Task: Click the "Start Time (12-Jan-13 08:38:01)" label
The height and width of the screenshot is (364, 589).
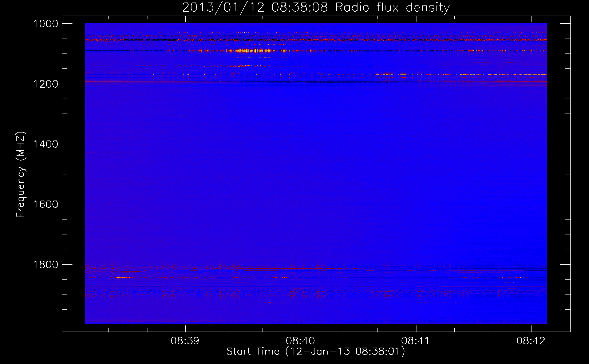Action: pyautogui.click(x=315, y=352)
